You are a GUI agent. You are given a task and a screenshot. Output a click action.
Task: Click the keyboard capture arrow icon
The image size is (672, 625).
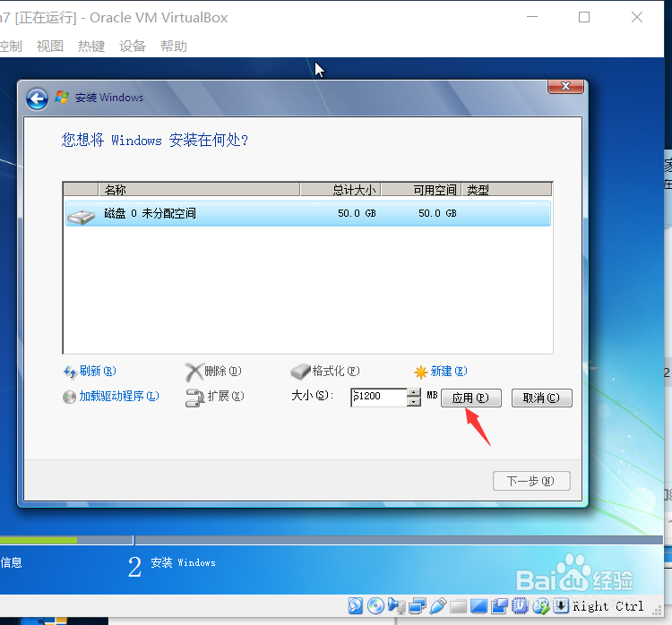click(561, 605)
